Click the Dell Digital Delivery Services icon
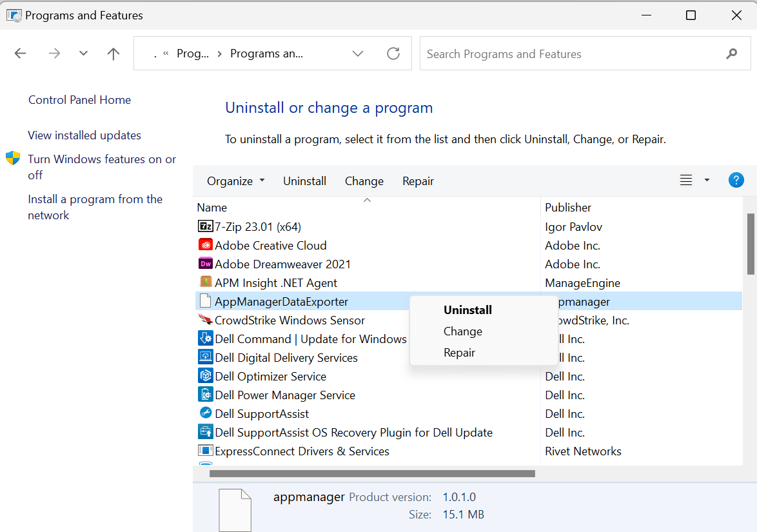This screenshot has height=532, width=757. click(x=206, y=357)
